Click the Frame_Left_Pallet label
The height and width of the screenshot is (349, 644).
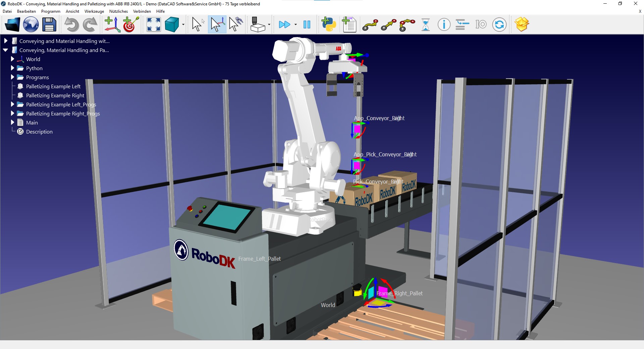pos(260,259)
